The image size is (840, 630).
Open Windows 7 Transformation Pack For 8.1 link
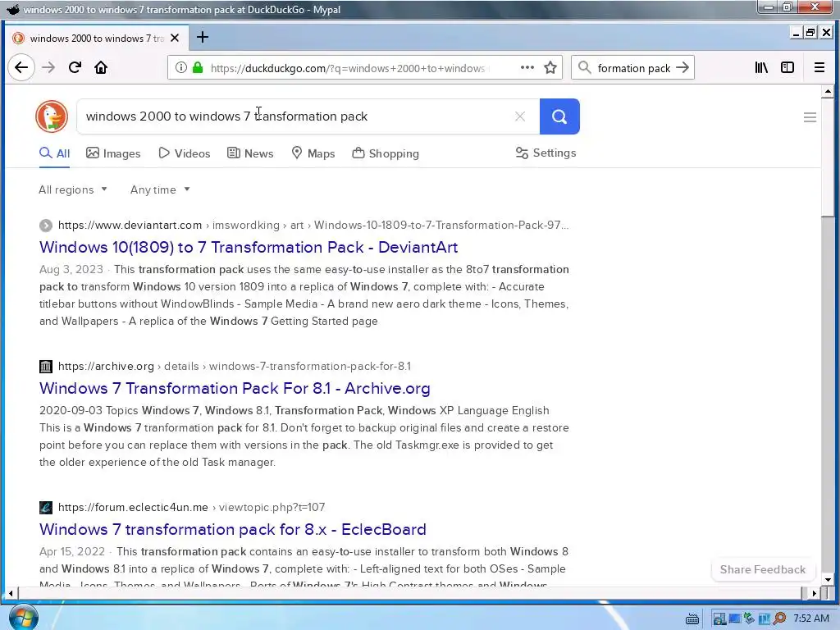[x=235, y=388]
